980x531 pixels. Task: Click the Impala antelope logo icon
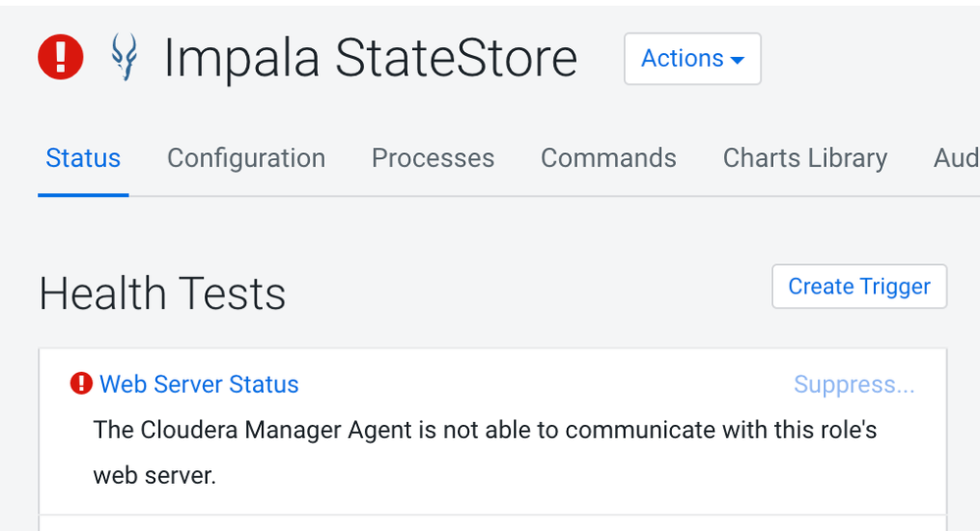pos(124,58)
